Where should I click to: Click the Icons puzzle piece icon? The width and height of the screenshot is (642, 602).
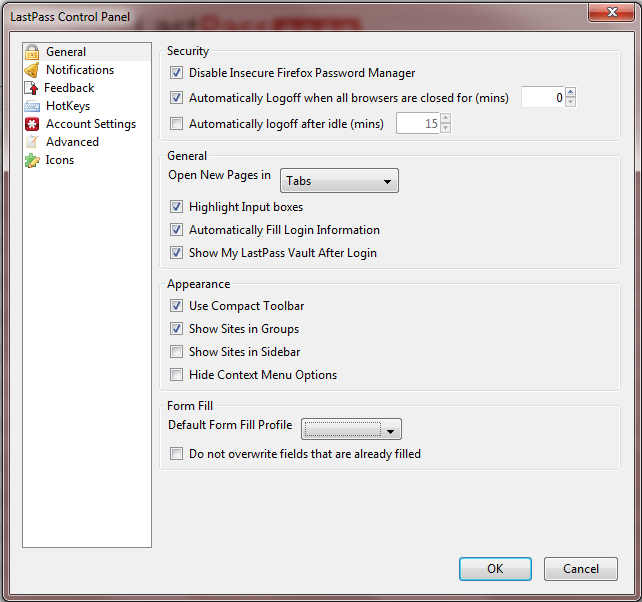coord(32,160)
